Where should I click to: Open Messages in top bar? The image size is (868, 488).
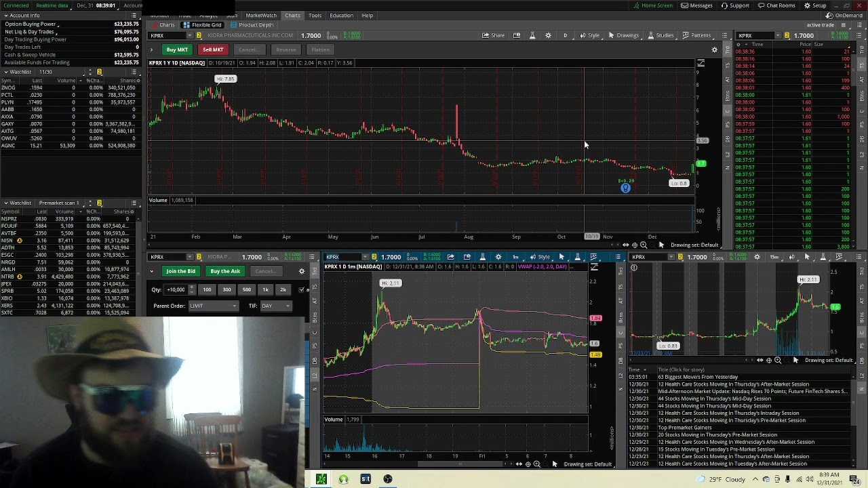tap(697, 5)
